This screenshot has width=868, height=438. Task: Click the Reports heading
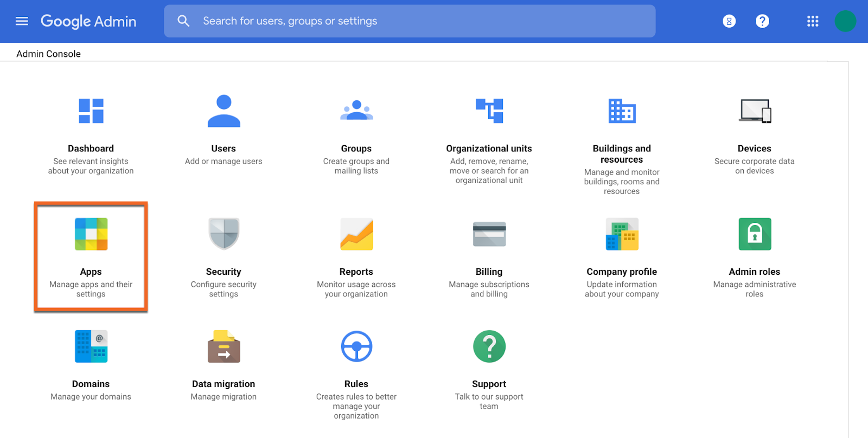[356, 272]
